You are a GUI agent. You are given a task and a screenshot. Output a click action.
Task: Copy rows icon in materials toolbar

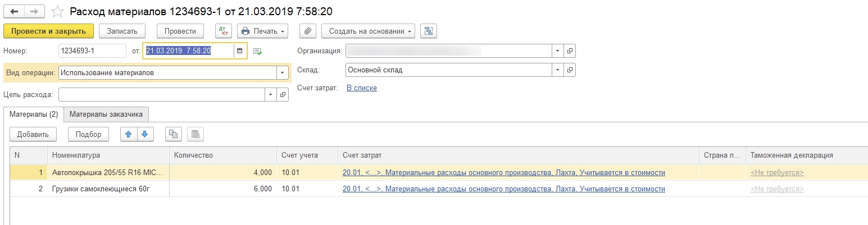(x=174, y=134)
